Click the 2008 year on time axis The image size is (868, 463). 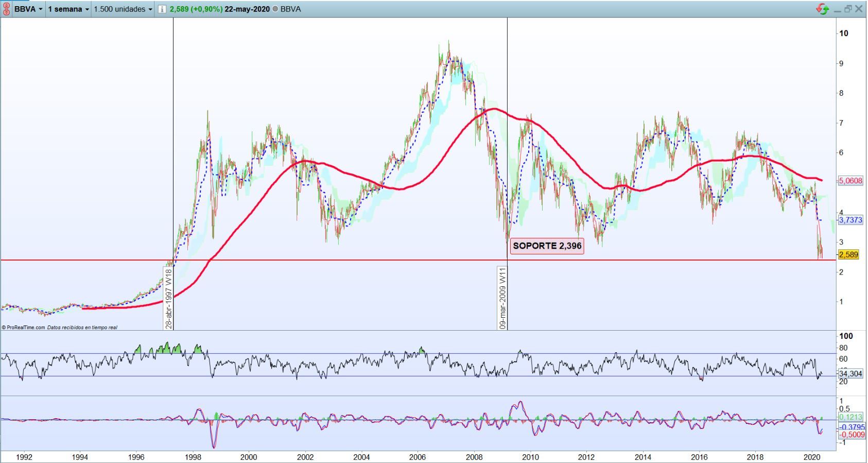pos(474,457)
